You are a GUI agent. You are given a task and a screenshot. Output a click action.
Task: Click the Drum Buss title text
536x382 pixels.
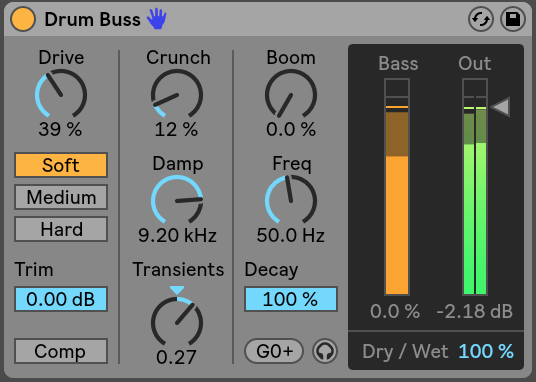pyautogui.click(x=93, y=19)
